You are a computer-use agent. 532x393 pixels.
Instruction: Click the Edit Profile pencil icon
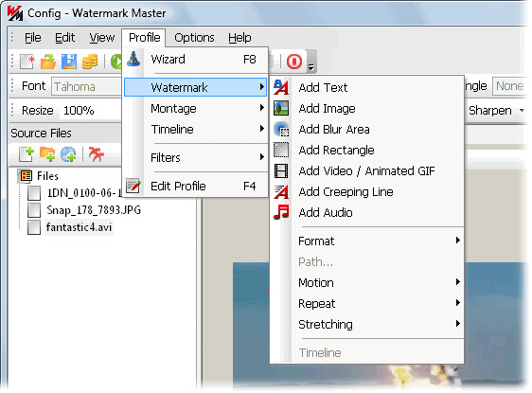pos(133,186)
